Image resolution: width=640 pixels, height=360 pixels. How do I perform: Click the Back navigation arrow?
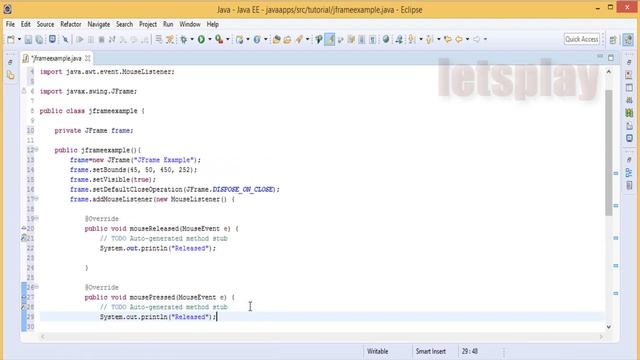(459, 40)
